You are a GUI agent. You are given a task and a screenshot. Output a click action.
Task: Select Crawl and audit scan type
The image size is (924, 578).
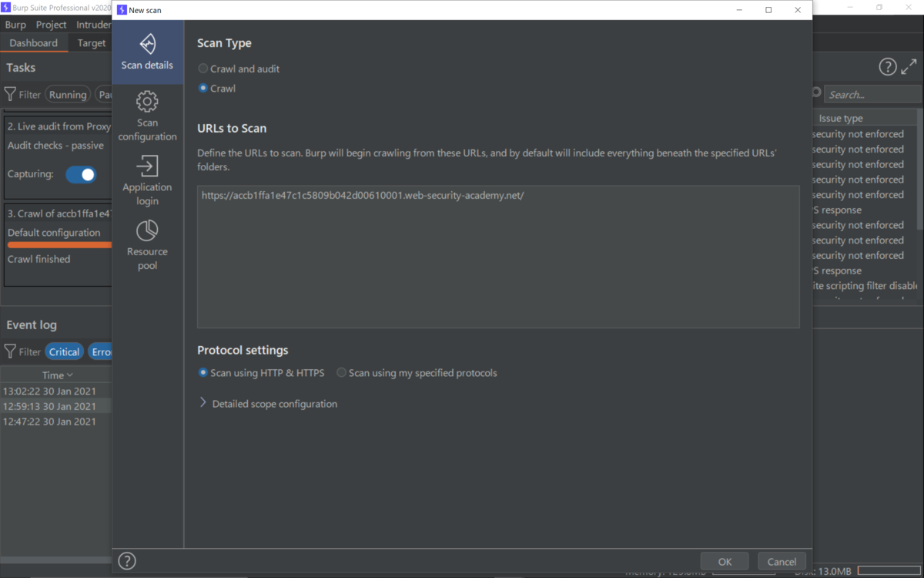(x=239, y=69)
